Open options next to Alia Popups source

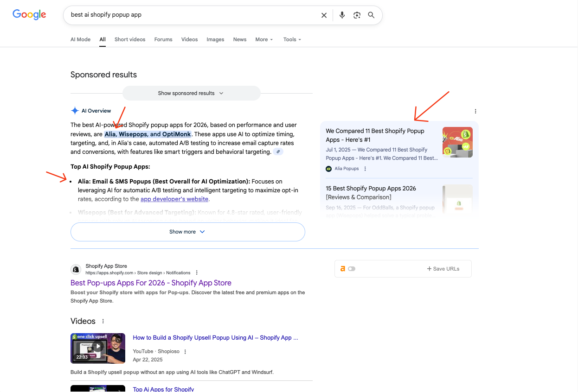click(x=365, y=168)
